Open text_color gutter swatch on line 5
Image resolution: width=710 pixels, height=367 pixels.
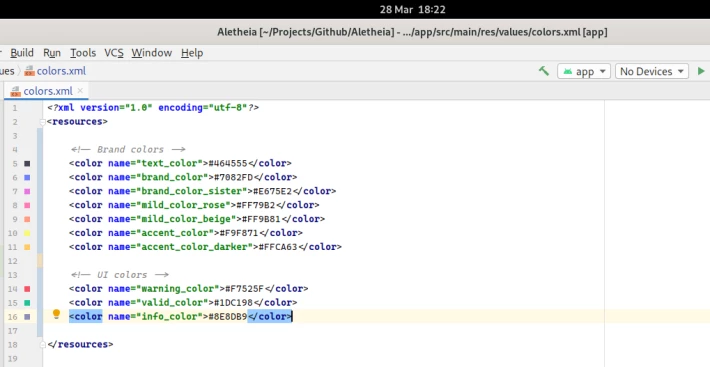pos(27,163)
